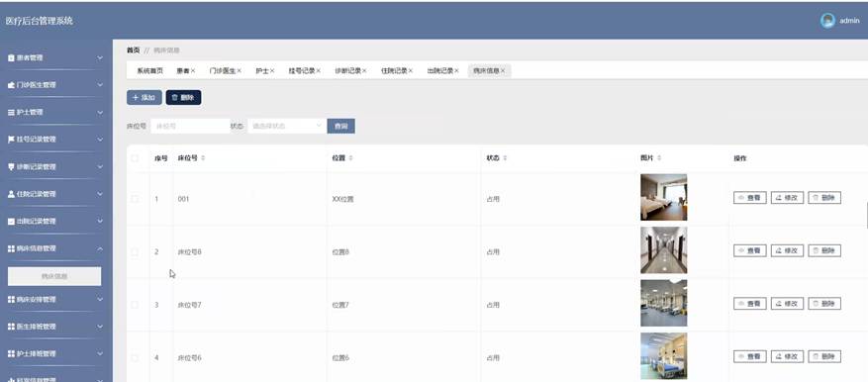Expand 出院记录管理 using its chevron

pos(100,222)
